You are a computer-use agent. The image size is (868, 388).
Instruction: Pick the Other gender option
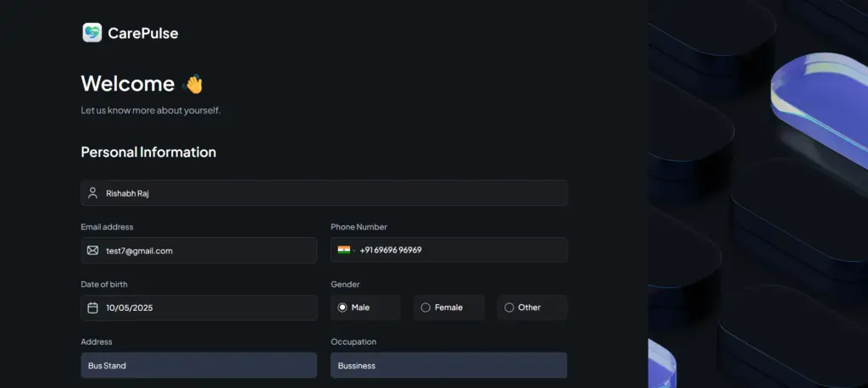point(509,308)
